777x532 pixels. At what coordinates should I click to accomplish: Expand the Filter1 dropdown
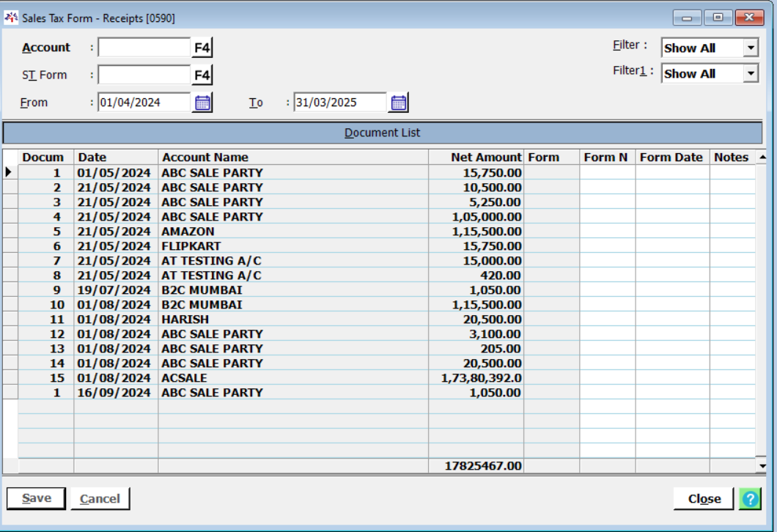click(750, 74)
